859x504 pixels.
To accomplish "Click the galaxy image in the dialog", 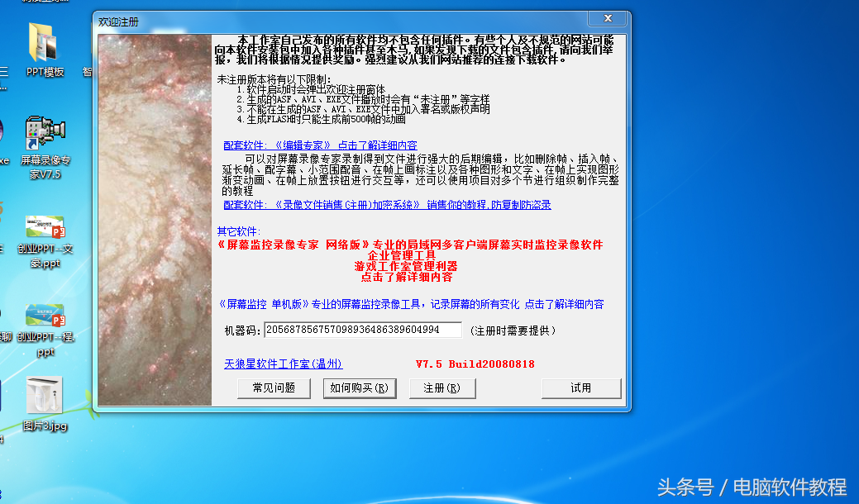I will click(x=155, y=220).
